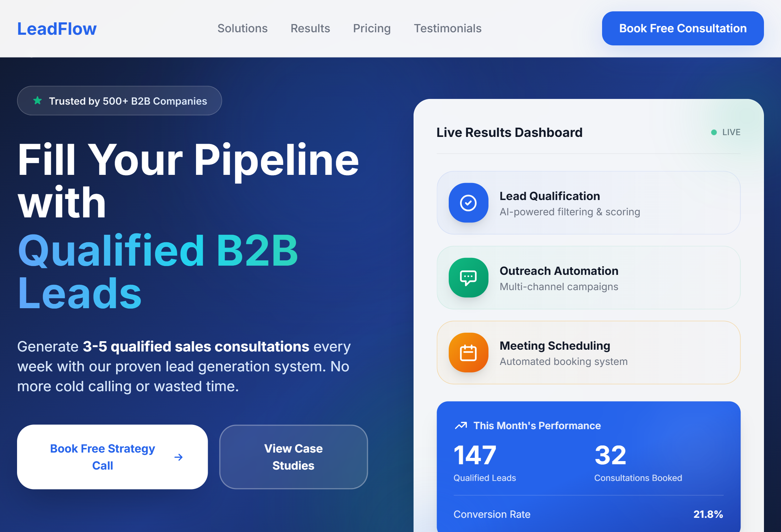The width and height of the screenshot is (781, 532).
Task: Click the 21.8% Conversion Rate value
Action: 708,514
